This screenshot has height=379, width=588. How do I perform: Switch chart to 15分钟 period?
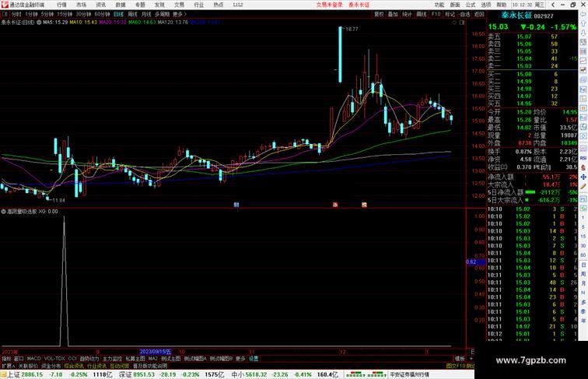(x=65, y=14)
